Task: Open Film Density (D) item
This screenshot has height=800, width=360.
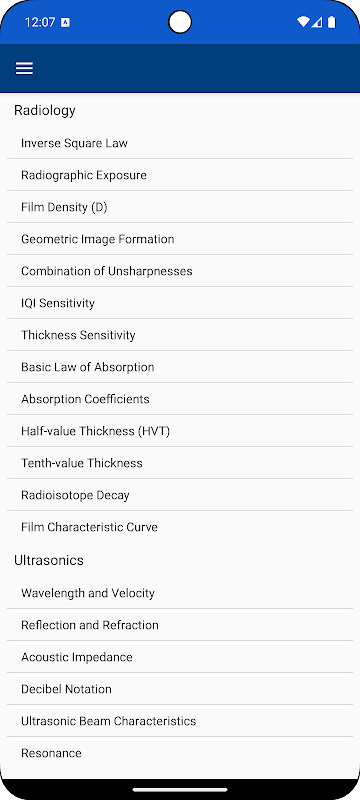Action: click(180, 207)
